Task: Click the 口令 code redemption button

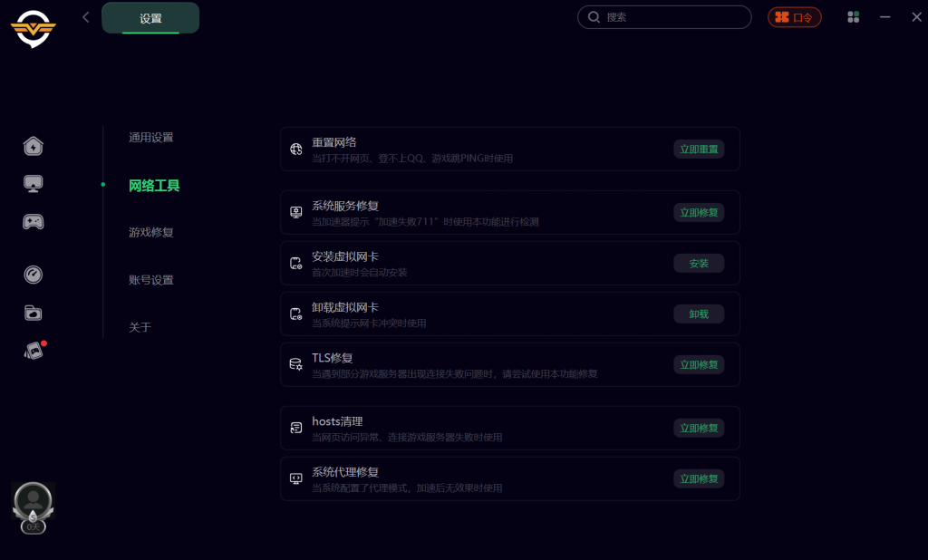Action: click(794, 17)
